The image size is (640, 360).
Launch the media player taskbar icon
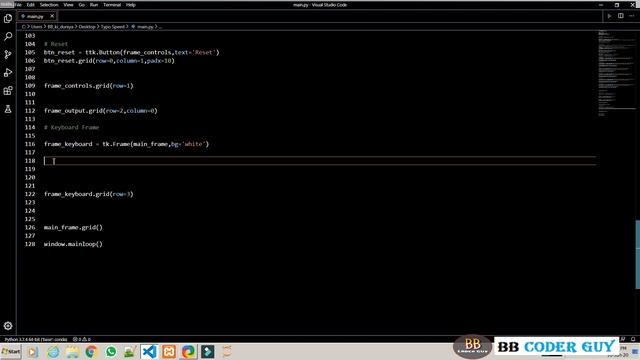coord(33,351)
